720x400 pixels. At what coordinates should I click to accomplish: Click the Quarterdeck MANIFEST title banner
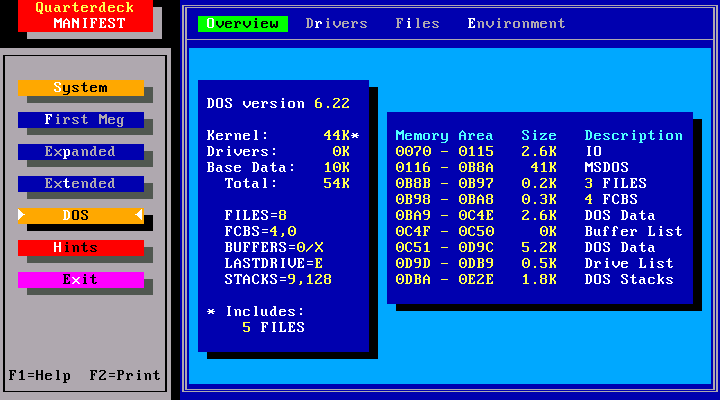coord(85,16)
